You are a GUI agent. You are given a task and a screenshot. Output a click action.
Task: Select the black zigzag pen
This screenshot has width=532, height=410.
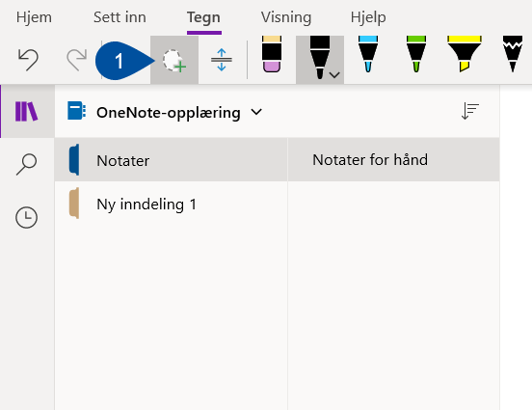(x=513, y=54)
